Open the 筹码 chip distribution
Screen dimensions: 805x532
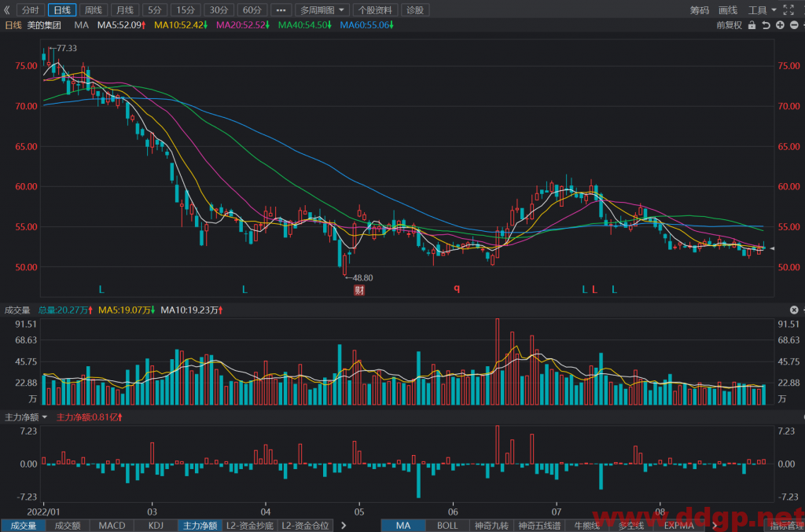[699, 10]
